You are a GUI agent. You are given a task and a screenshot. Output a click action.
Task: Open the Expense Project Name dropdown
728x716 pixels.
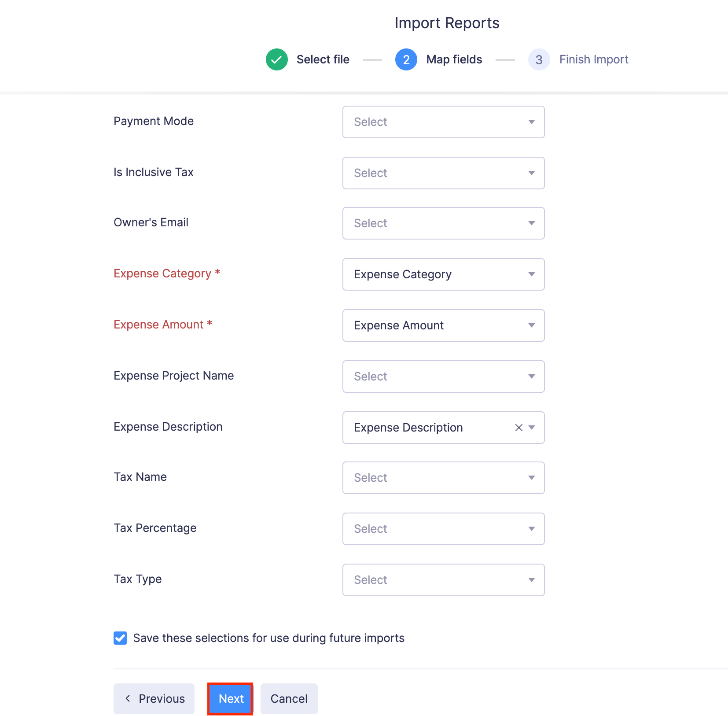pos(443,376)
